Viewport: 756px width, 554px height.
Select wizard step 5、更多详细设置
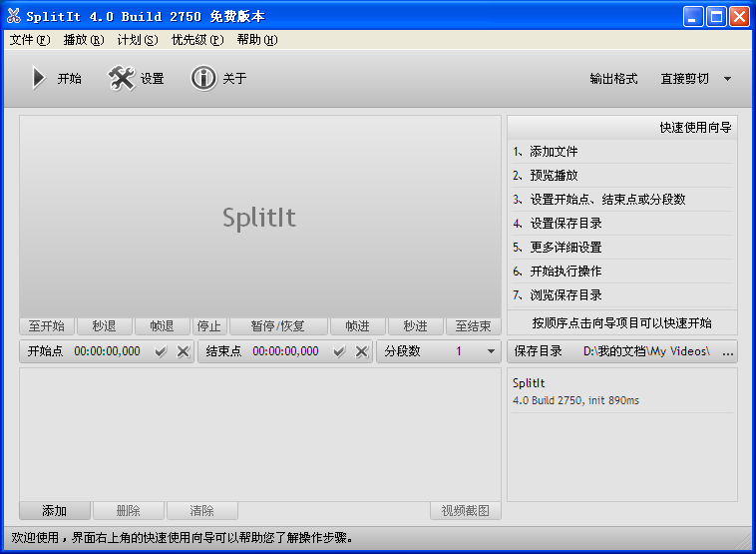(622, 248)
